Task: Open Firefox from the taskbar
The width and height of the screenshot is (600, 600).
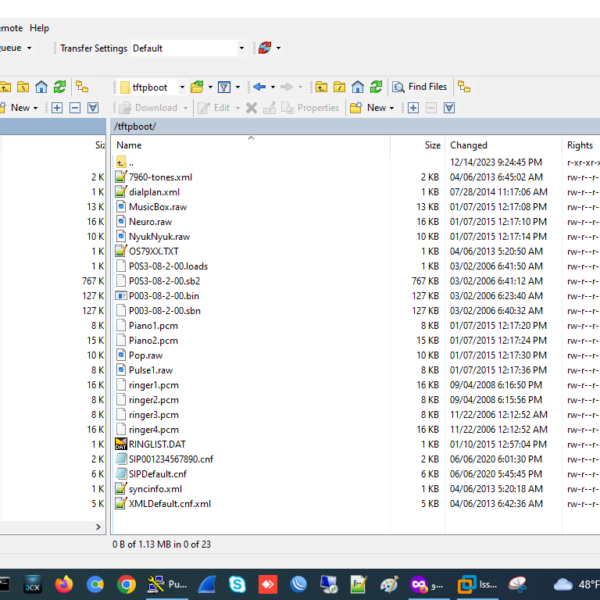Action: pos(64,584)
